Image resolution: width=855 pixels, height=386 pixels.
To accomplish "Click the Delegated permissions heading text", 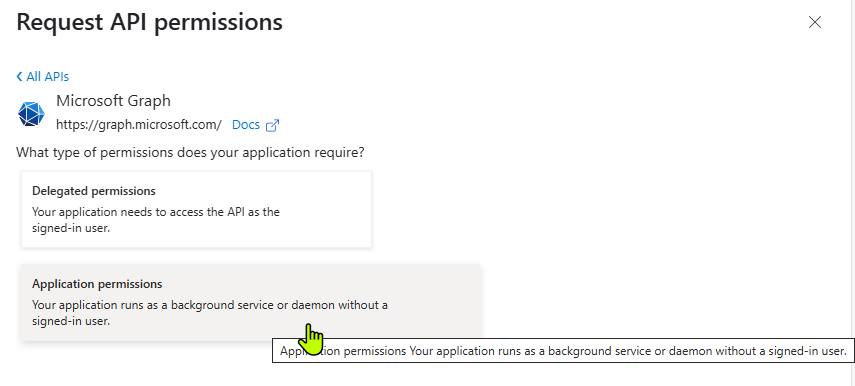I will point(94,191).
